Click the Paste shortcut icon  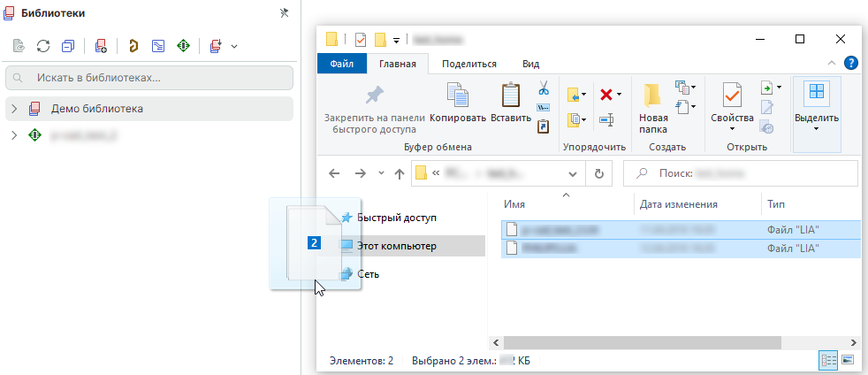543,126
